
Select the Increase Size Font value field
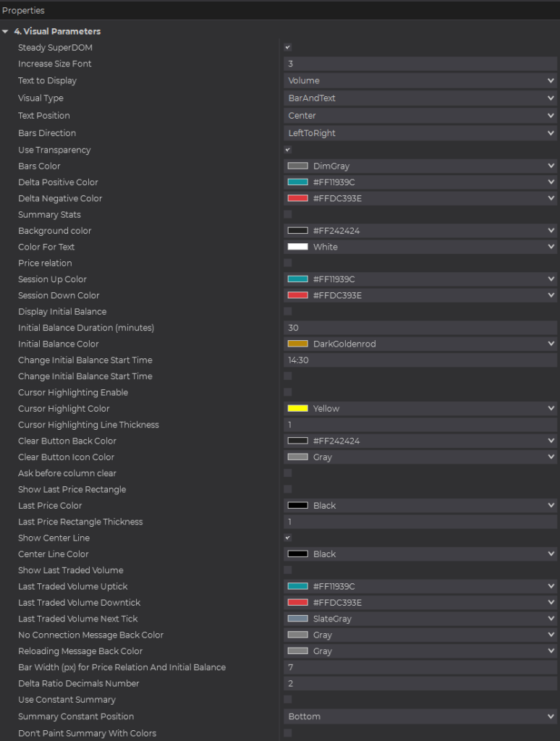point(420,64)
